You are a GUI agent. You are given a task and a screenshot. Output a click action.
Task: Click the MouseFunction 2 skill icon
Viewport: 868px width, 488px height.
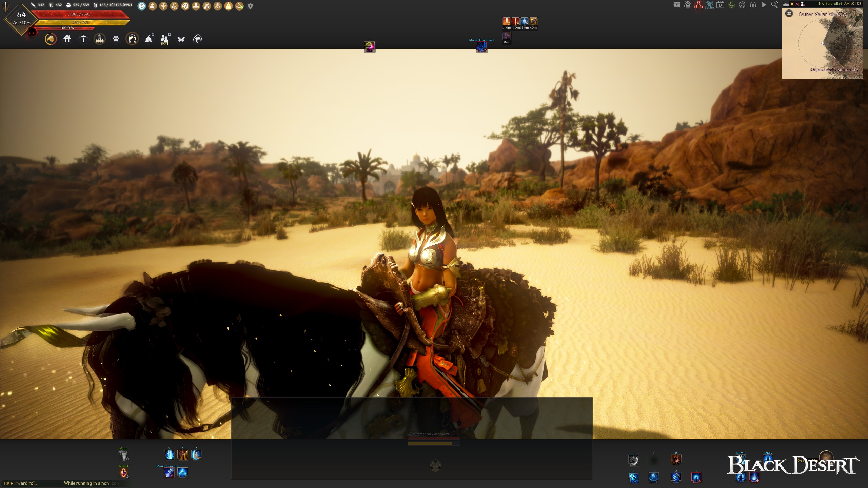click(x=482, y=47)
